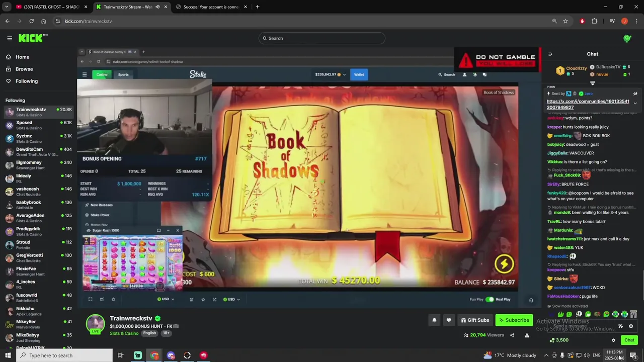Viewport: 644px width, 362px height.
Task: Hide the pinned message with eye-slash icon
Action: [x=635, y=94]
